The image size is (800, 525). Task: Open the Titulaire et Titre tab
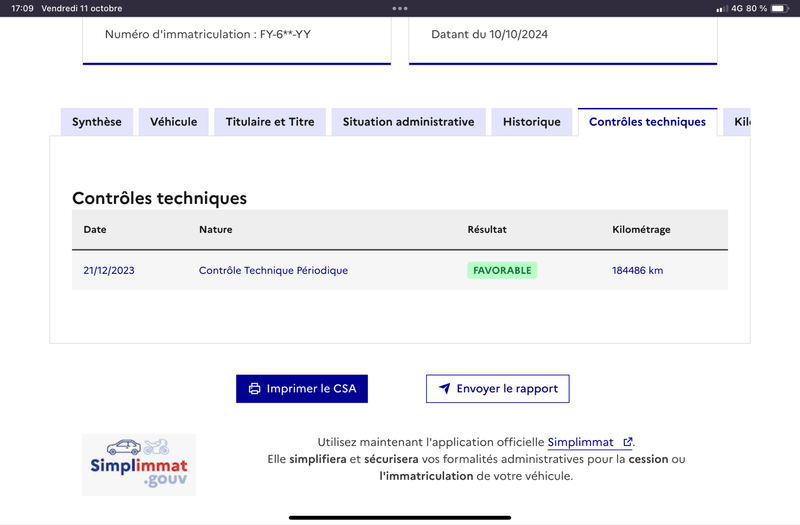click(270, 122)
